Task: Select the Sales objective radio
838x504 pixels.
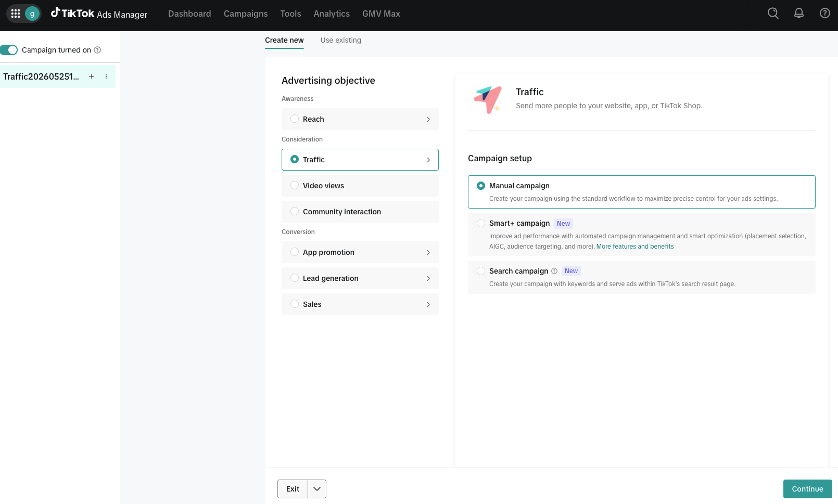Action: point(295,304)
